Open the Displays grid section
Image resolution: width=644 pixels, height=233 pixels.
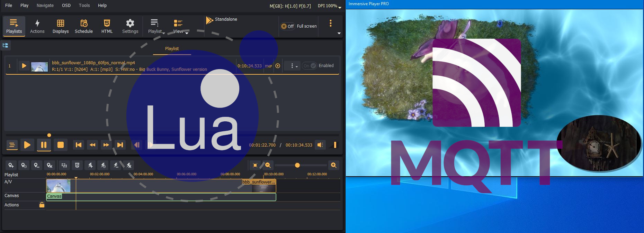point(61,26)
